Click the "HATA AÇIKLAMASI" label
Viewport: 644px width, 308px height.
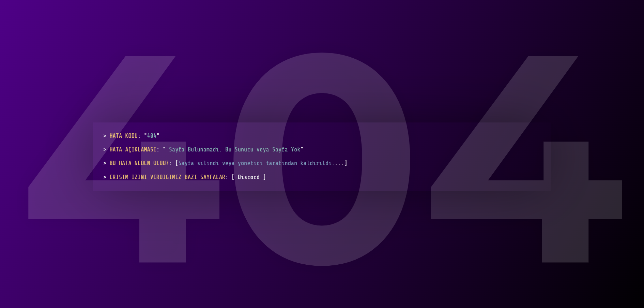pos(133,149)
